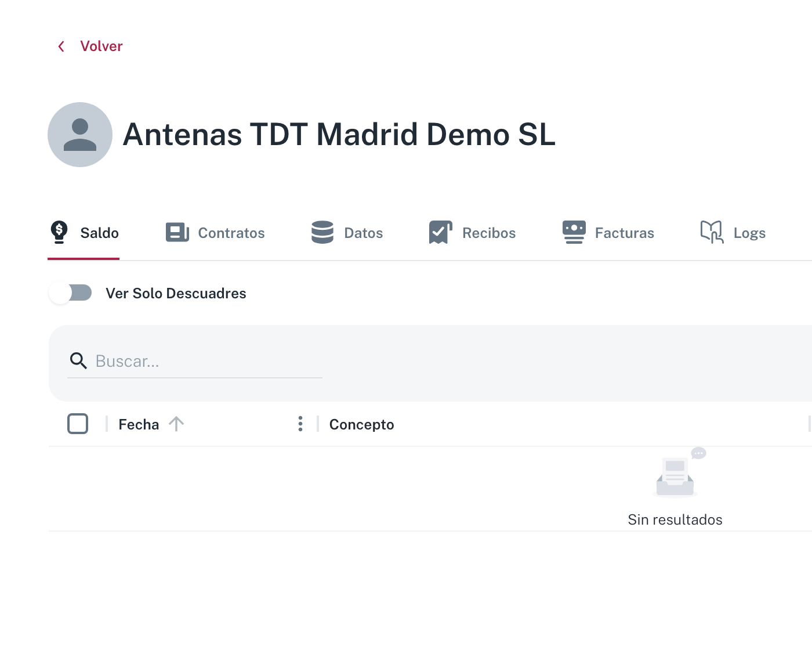Click the Datos database stack icon
Viewport: 812px width, 650px height.
click(x=322, y=232)
